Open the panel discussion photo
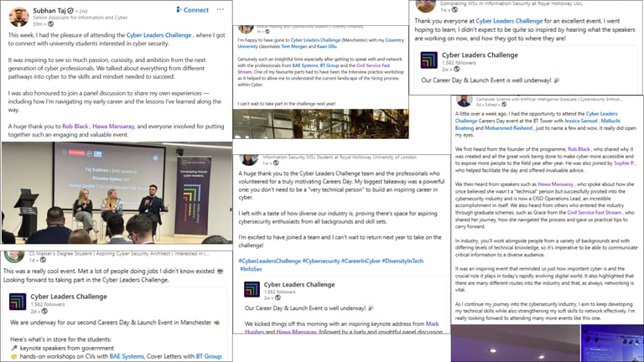This screenshot has height=362, width=644. pyautogui.click(x=117, y=193)
